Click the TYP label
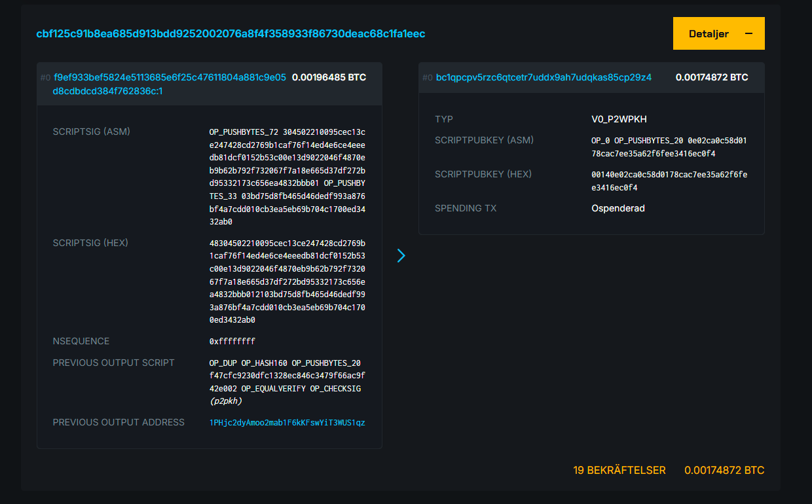Screen dimensions: 812x504 [x=444, y=119]
